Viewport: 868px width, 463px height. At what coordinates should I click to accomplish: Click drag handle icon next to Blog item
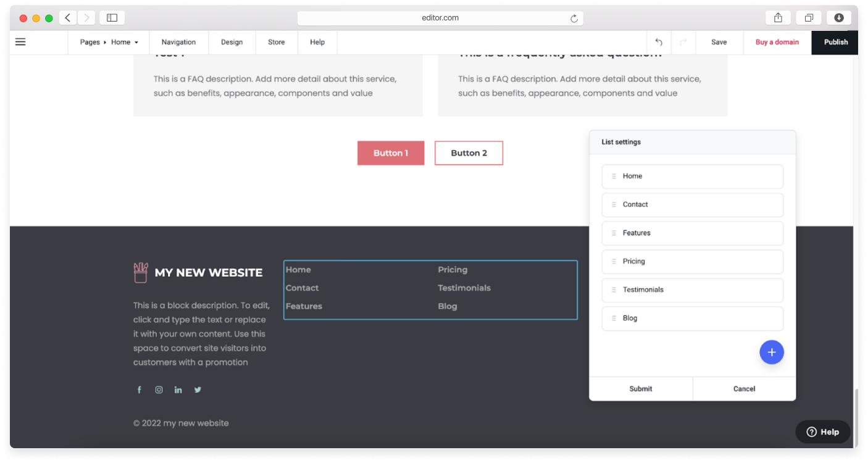tap(614, 319)
